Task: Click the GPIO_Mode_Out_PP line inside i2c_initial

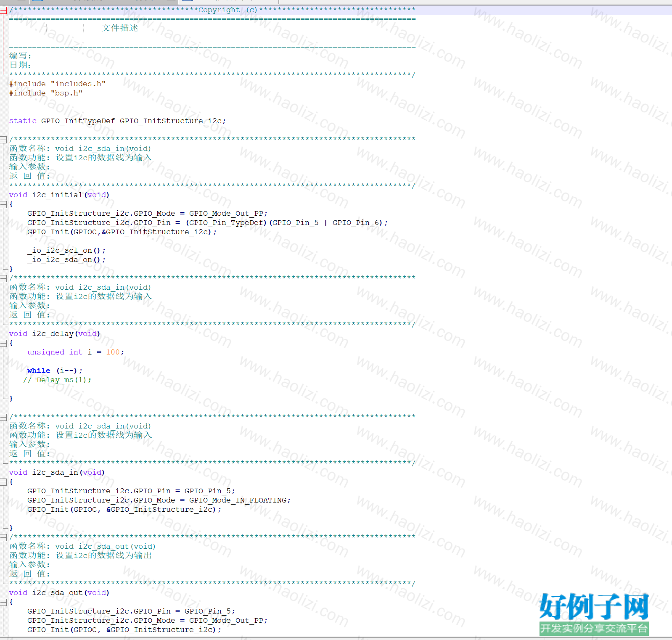Action: (x=147, y=213)
